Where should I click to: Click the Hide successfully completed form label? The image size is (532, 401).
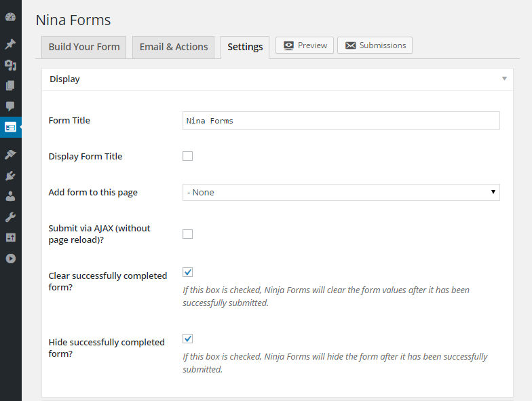[x=107, y=347]
